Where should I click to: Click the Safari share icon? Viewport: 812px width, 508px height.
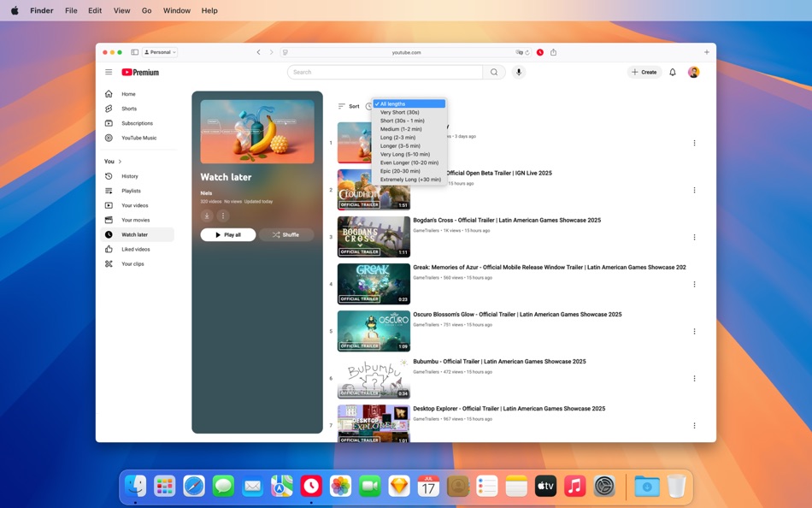point(553,52)
